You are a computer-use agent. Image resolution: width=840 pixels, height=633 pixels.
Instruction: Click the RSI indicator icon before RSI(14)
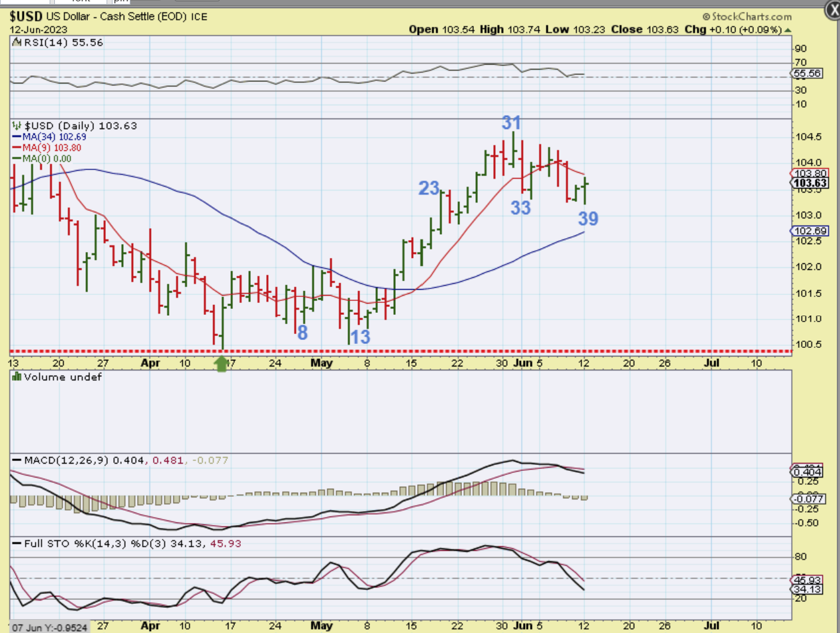pyautogui.click(x=17, y=42)
